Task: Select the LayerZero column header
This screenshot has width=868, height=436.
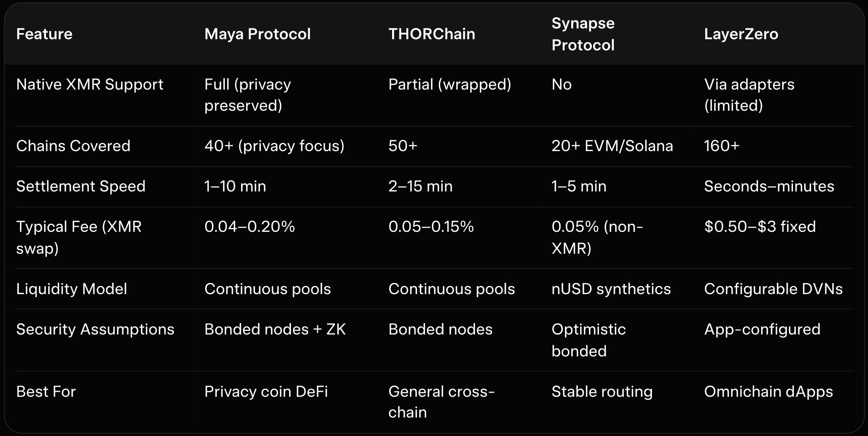Action: point(741,34)
